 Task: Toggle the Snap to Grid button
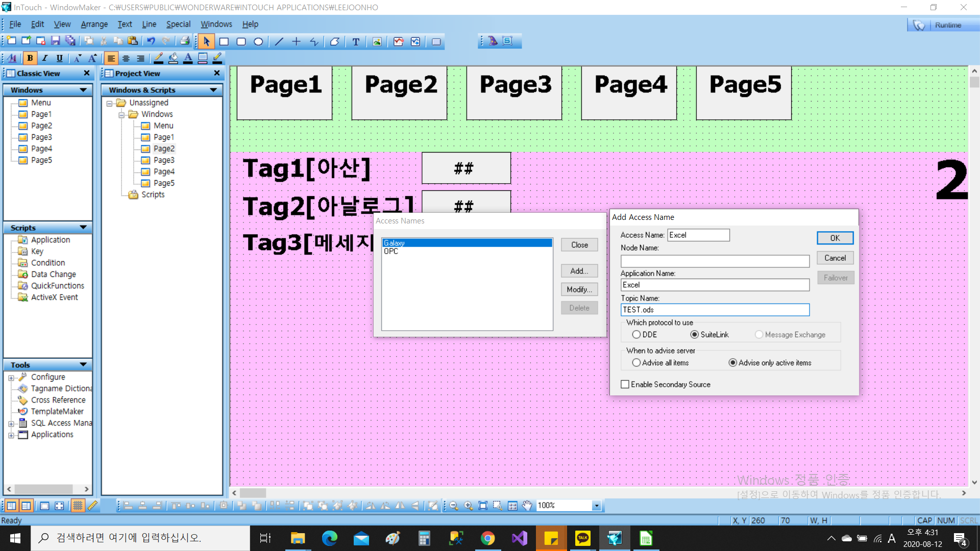(x=78, y=506)
